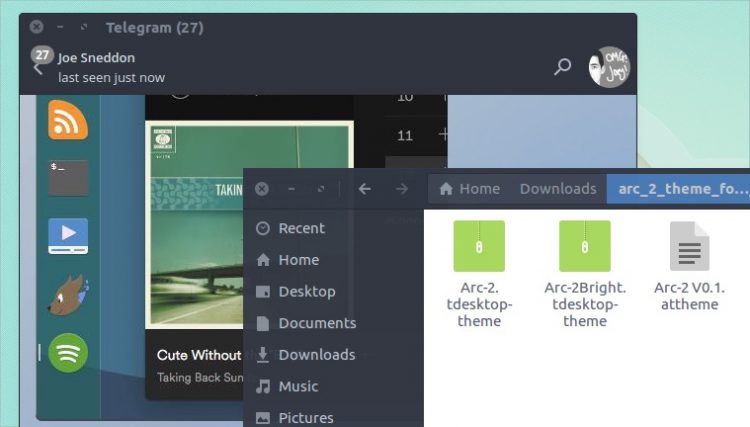Click the orange RSS feed reader dock icon
The image size is (750, 427).
coord(68,120)
